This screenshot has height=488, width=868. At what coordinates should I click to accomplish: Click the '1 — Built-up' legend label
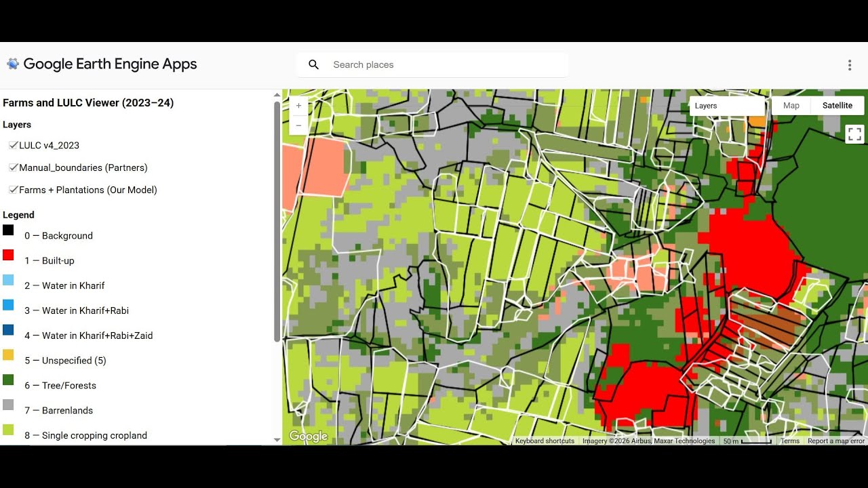click(50, 261)
